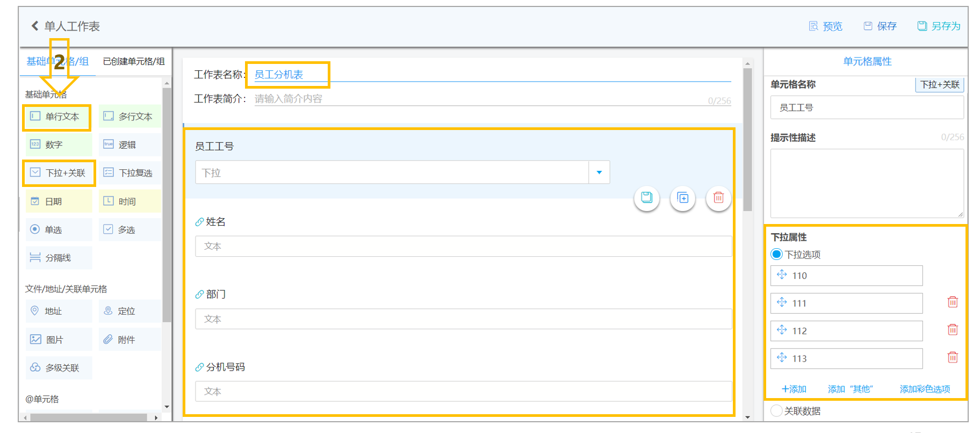Click the 添加彩色选项 link
Image resolution: width=980 pixels, height=433 pixels.
(925, 389)
